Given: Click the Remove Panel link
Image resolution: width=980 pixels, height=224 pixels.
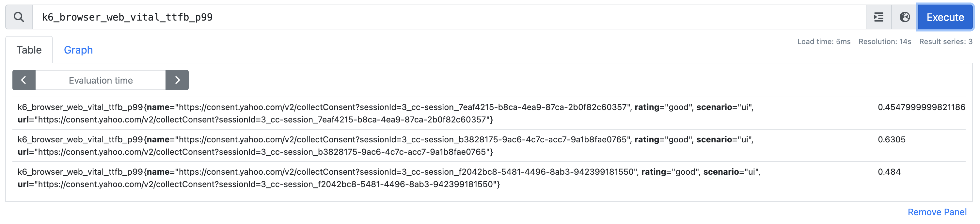Looking at the screenshot, I should [x=937, y=212].
